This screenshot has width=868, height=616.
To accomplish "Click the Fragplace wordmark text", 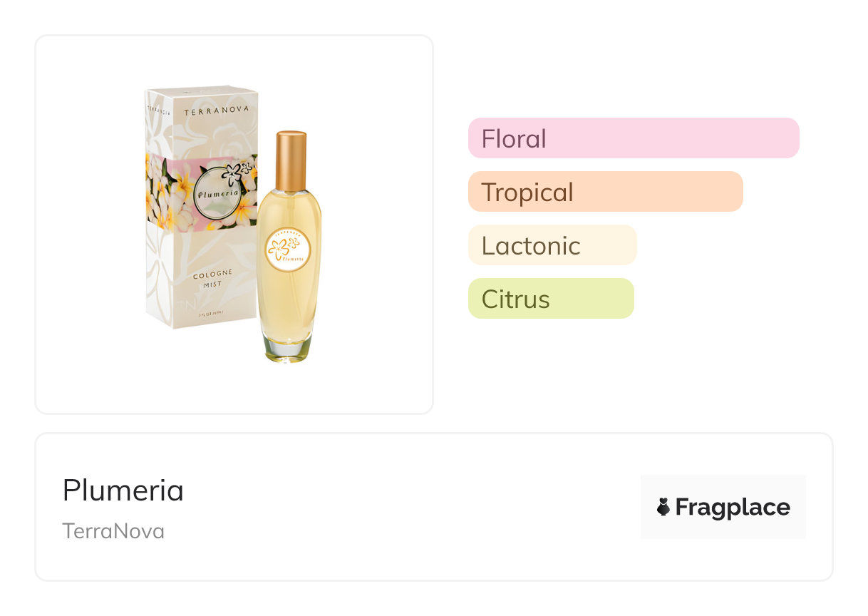I will (x=732, y=507).
